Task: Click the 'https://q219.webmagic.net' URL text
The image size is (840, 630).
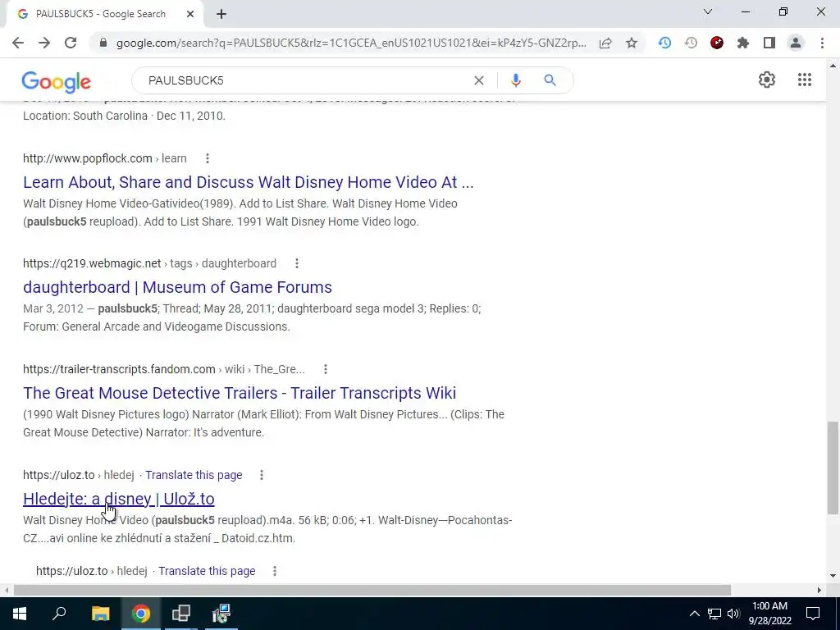Action: click(92, 263)
